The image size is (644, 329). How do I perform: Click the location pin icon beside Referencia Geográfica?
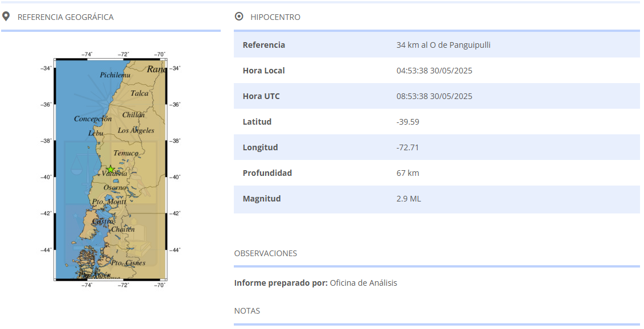tap(6, 17)
